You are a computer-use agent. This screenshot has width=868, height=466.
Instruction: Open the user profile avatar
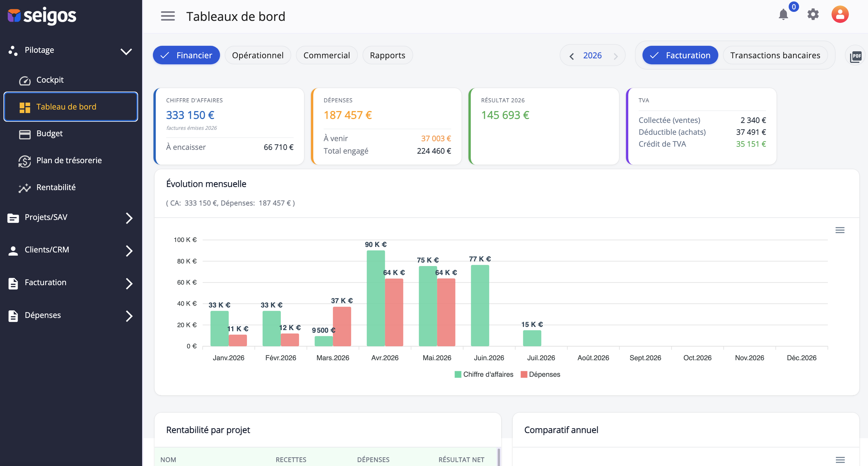click(840, 14)
